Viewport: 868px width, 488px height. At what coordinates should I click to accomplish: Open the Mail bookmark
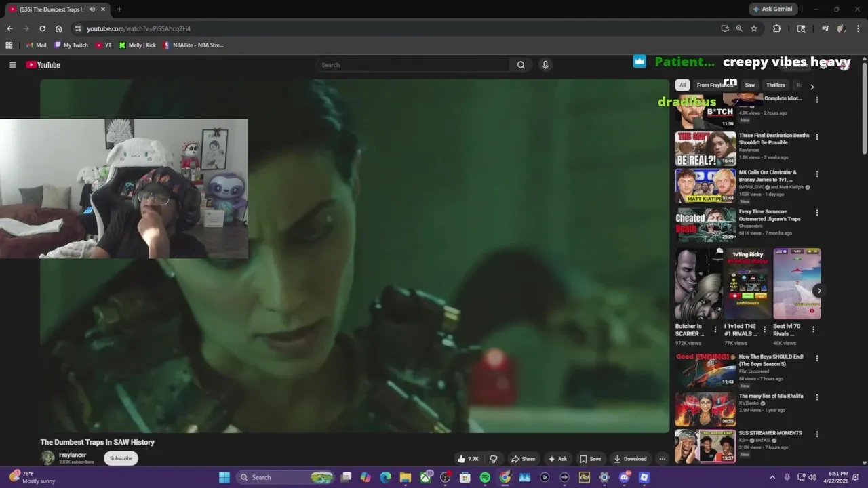pos(36,45)
